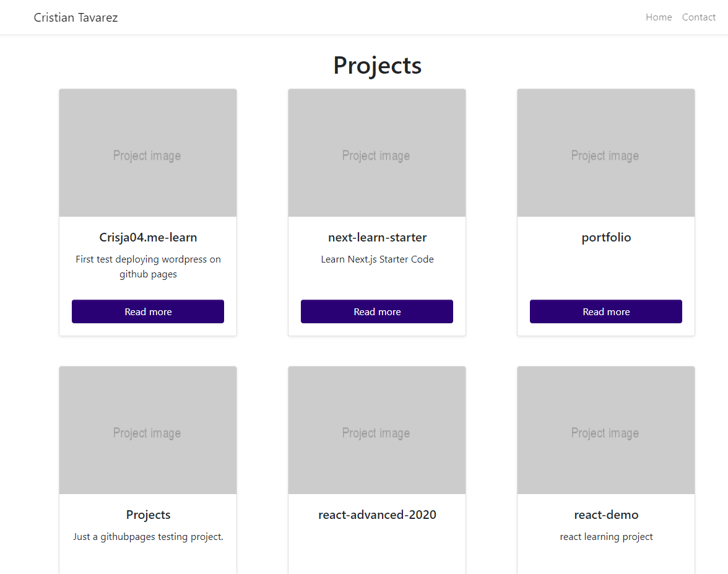This screenshot has height=574, width=728.
Task: Select the react-advanced-2020 project title
Action: tap(376, 515)
